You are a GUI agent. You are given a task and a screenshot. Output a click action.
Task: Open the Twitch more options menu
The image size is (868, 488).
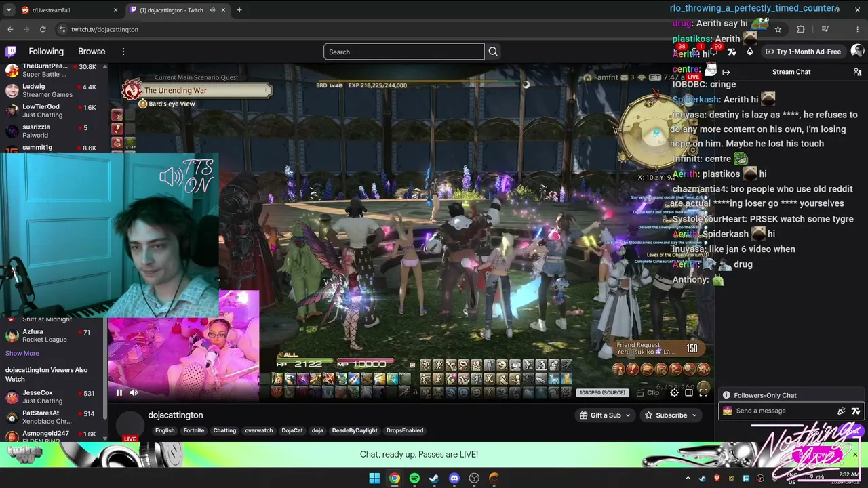pyautogui.click(x=123, y=52)
